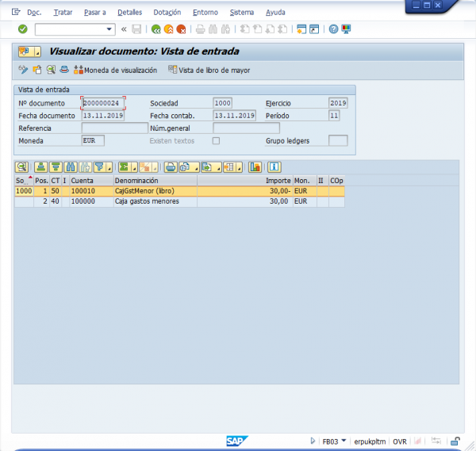Click the lock icon in status bar
Screen dimensions: 476x451
coord(455,441)
